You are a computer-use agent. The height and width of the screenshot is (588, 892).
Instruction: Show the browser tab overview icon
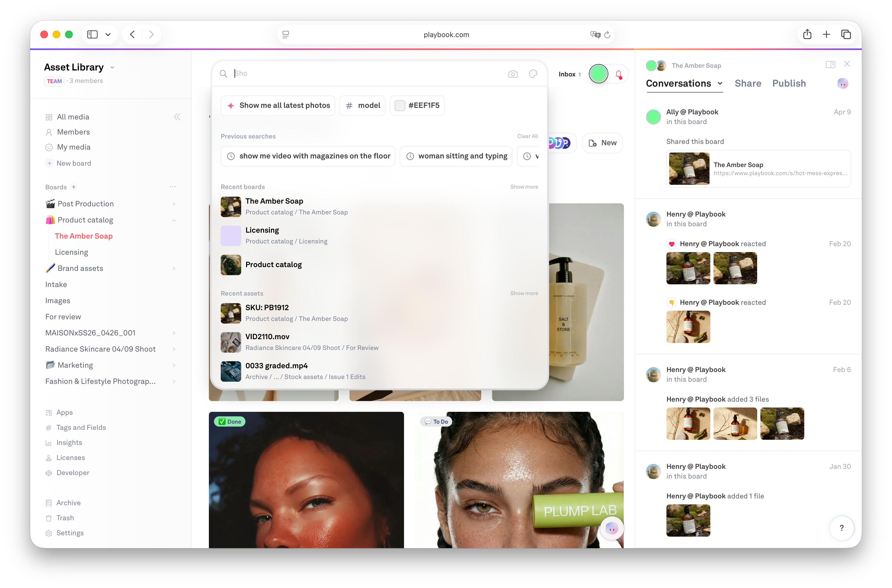(x=846, y=34)
